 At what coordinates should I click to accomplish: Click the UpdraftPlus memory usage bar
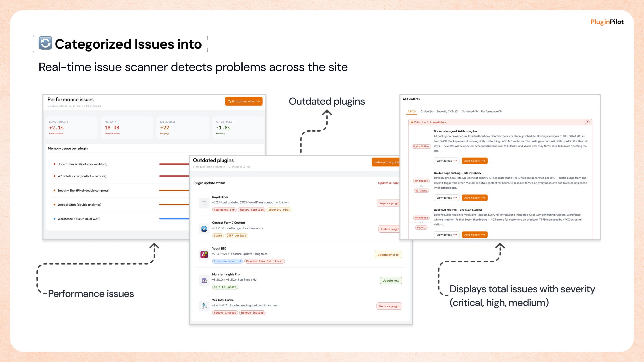[174, 164]
